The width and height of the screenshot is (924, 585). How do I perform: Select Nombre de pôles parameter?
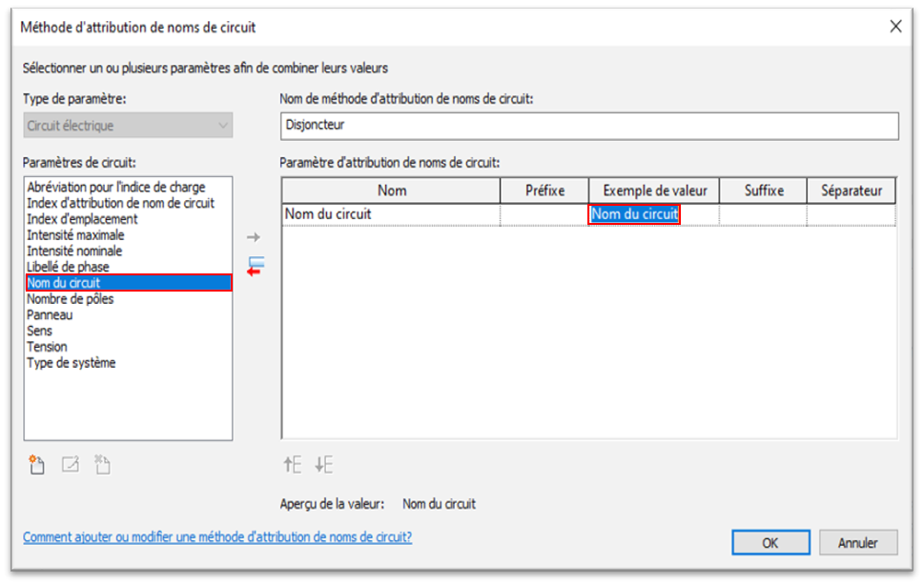[70, 299]
